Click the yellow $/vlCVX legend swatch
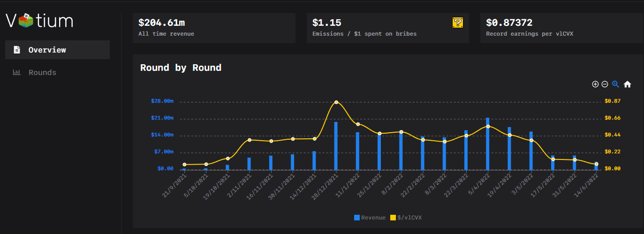The height and width of the screenshot is (234, 644). click(393, 218)
